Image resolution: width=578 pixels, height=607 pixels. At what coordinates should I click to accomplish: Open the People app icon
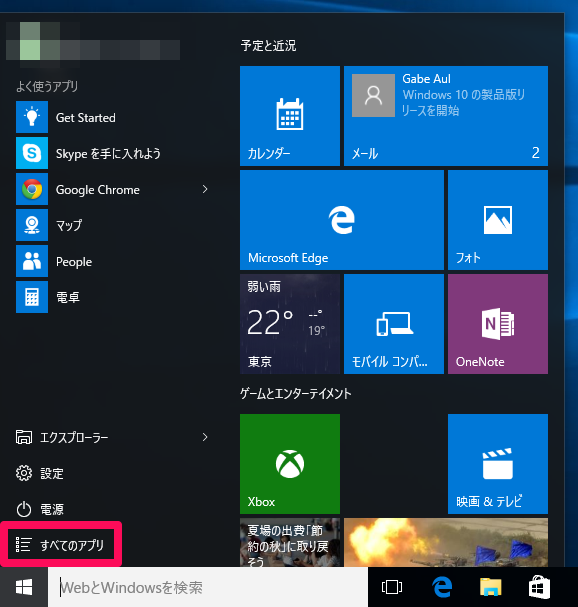[32, 261]
